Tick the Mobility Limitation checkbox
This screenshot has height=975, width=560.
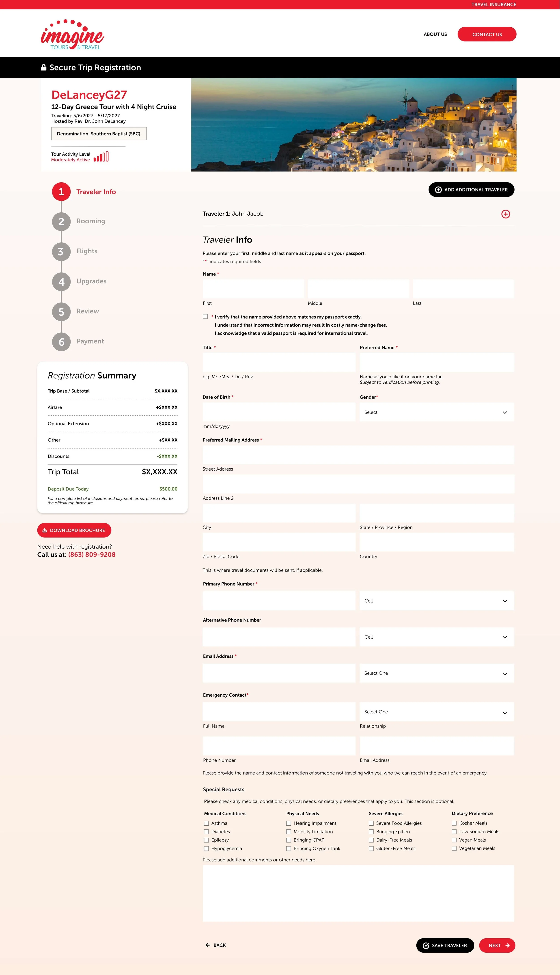pyautogui.click(x=289, y=832)
